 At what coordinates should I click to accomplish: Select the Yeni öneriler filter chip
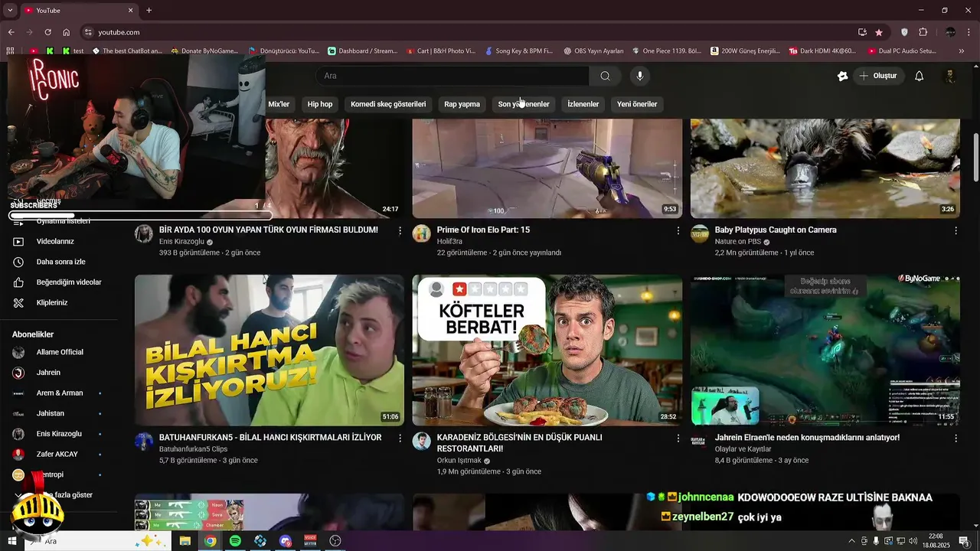click(637, 104)
